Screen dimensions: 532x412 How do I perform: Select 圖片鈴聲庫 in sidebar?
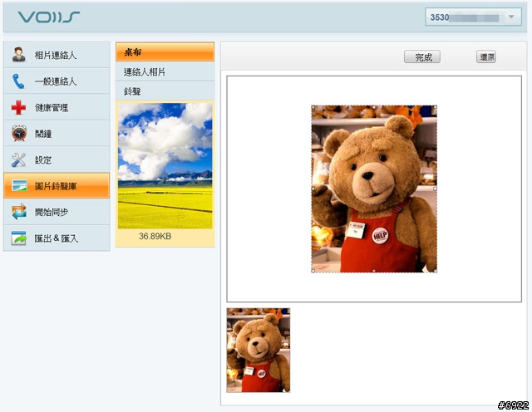(57, 185)
